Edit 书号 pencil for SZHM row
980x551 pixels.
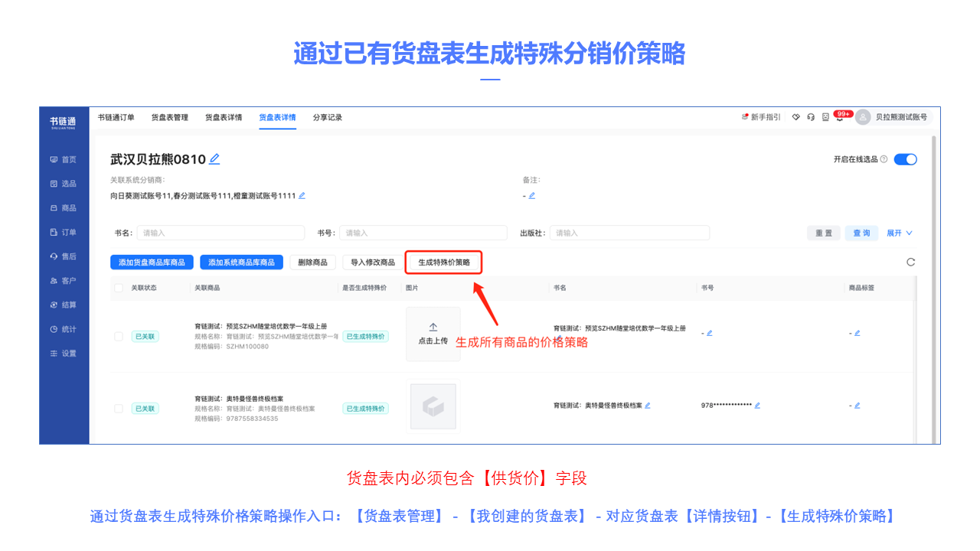click(710, 333)
